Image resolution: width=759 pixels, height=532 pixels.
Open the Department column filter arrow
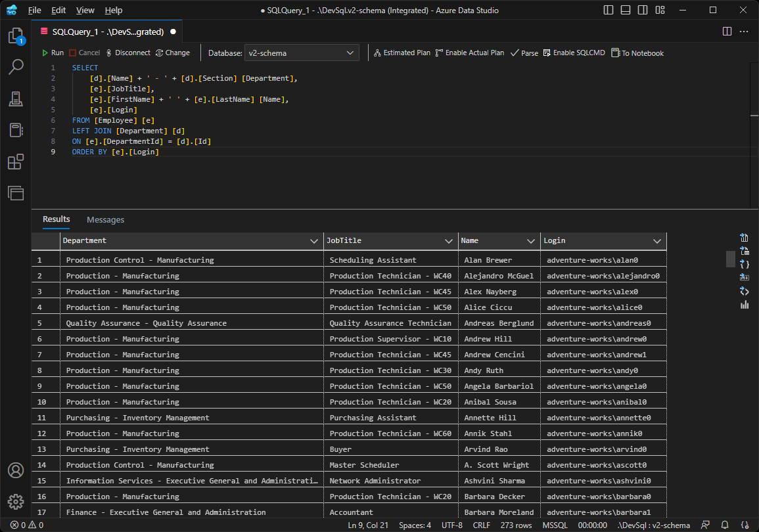313,241
